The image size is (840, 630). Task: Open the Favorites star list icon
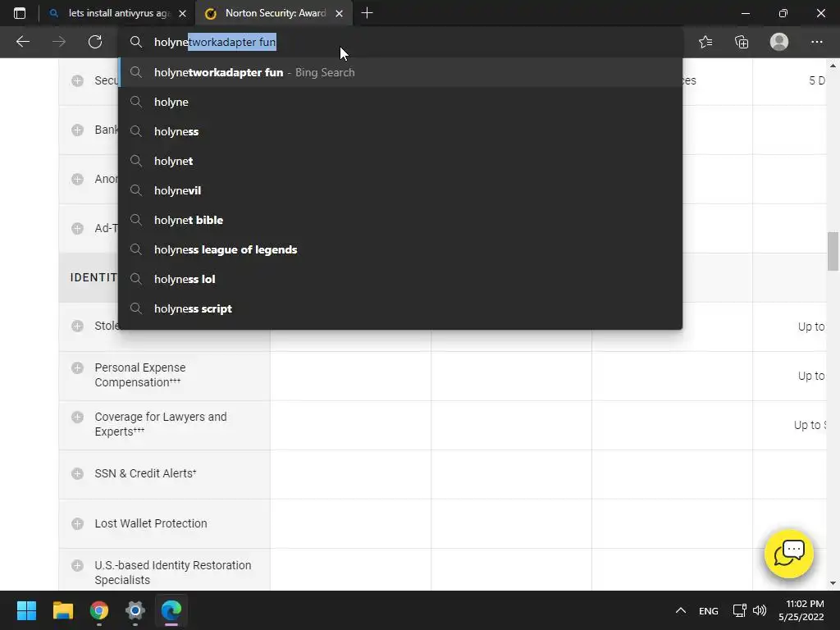click(705, 42)
